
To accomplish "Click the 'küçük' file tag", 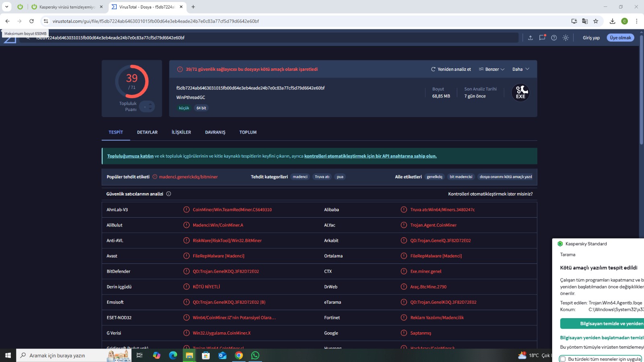I will [184, 108].
